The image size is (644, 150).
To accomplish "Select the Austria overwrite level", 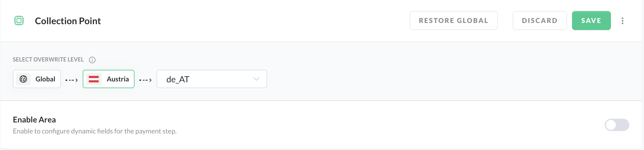I will (x=118, y=79).
